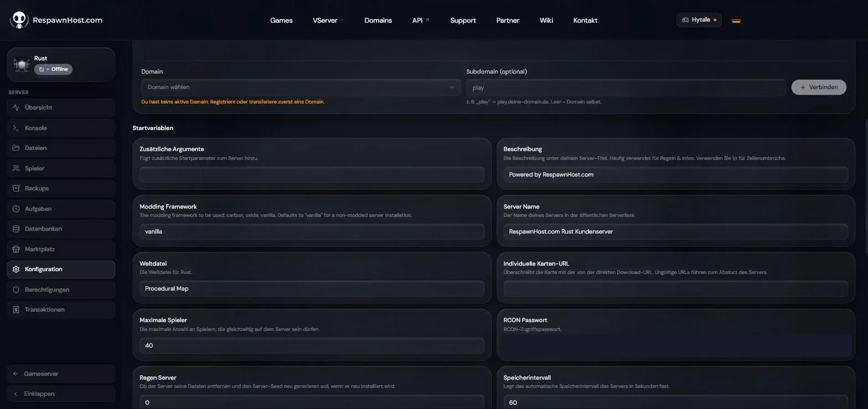868x409 pixels.
Task: Focus the Individuelle Karten-URL field
Action: pos(675,288)
